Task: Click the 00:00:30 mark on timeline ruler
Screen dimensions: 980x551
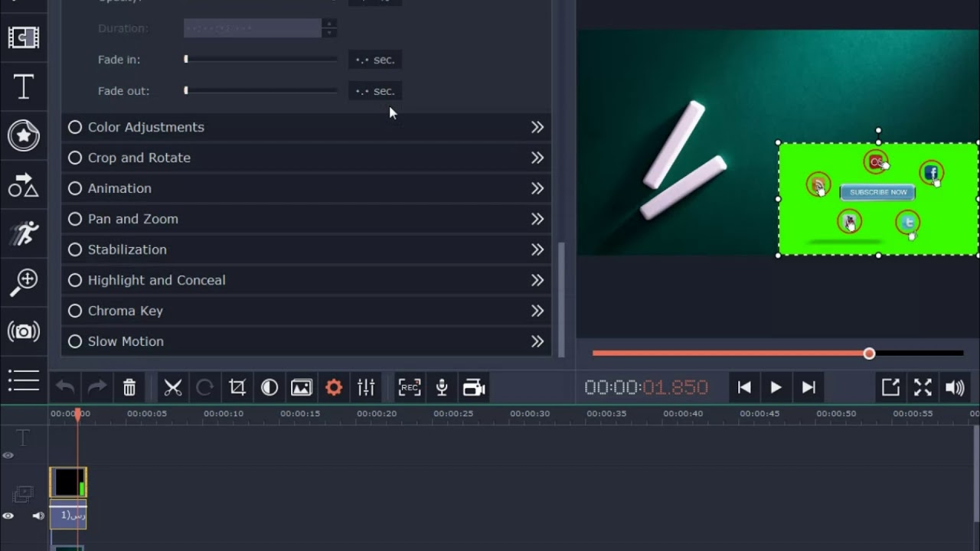Action: coord(530,413)
